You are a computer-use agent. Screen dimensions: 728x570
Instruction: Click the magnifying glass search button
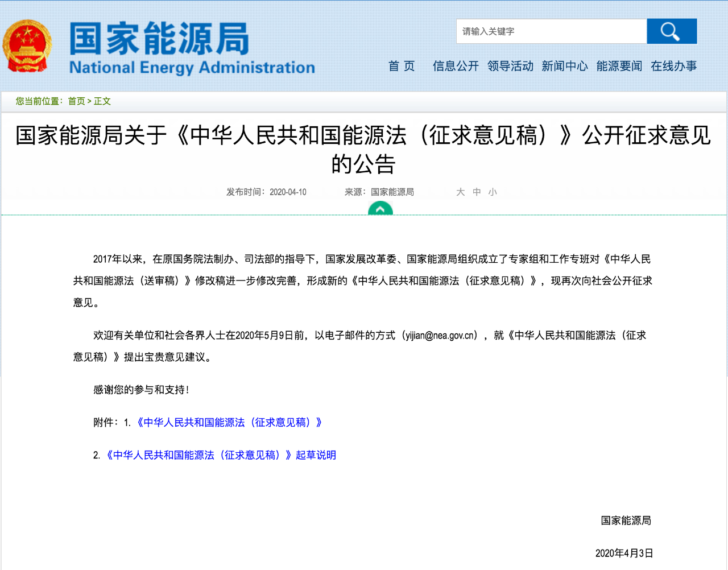pyautogui.click(x=671, y=31)
